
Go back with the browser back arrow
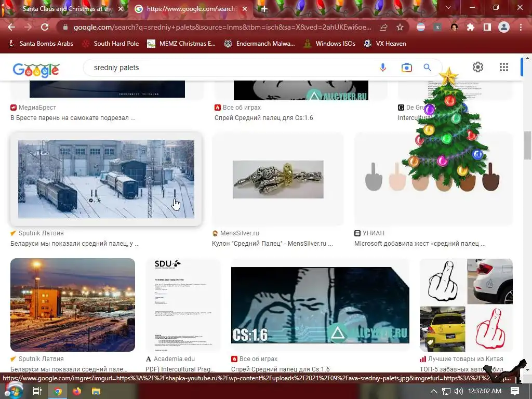11,27
